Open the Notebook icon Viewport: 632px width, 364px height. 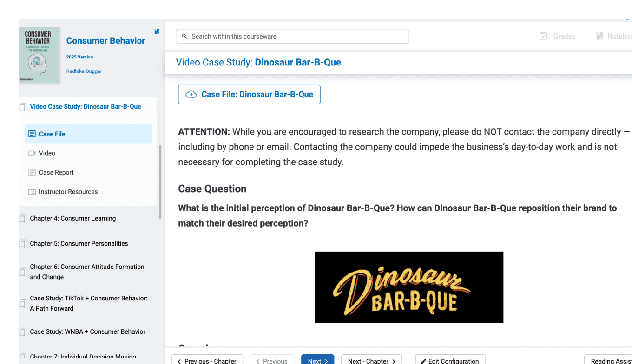click(x=600, y=36)
